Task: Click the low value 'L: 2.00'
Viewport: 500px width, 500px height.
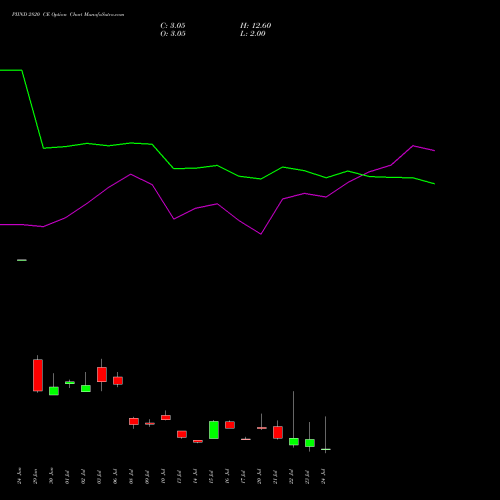Action: click(253, 34)
